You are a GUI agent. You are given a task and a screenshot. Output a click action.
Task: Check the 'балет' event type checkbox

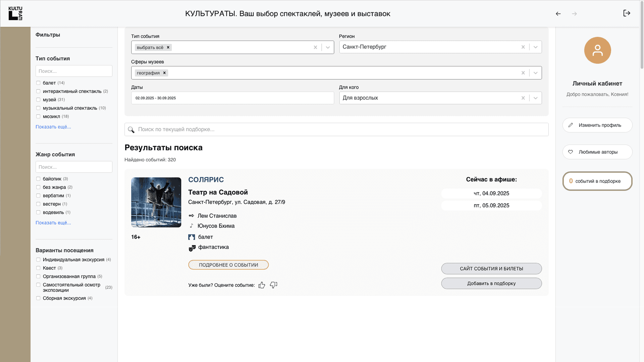coord(38,83)
